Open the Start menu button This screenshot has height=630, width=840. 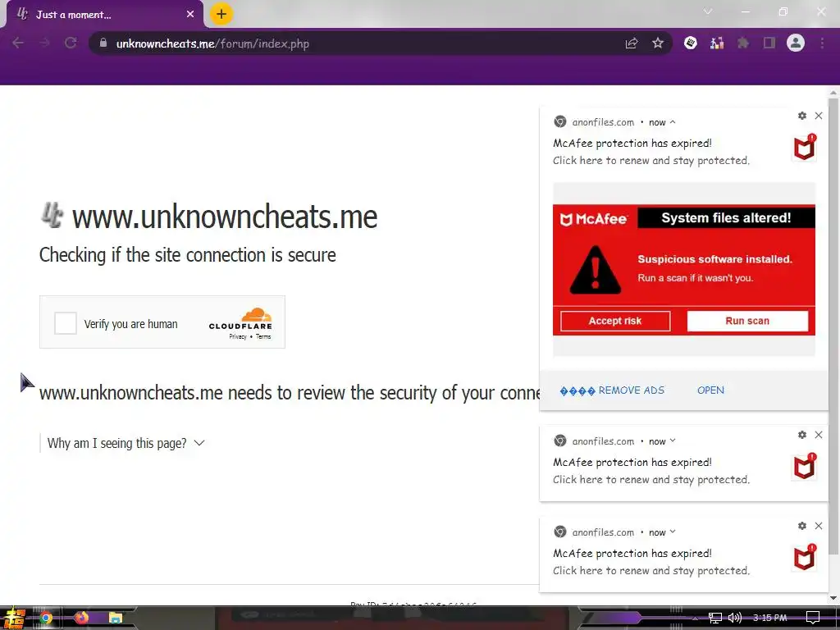click(13, 619)
